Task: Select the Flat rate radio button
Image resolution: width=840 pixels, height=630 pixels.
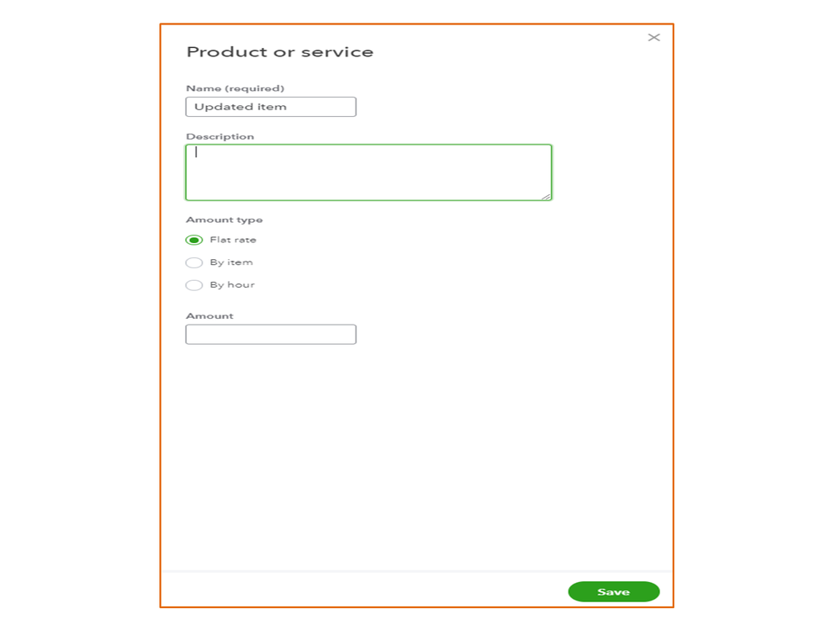Action: coord(194,240)
